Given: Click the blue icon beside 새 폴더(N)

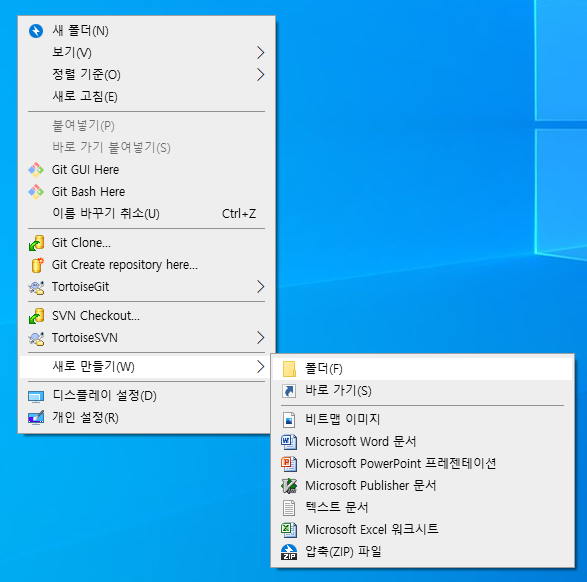Looking at the screenshot, I should [x=36, y=31].
